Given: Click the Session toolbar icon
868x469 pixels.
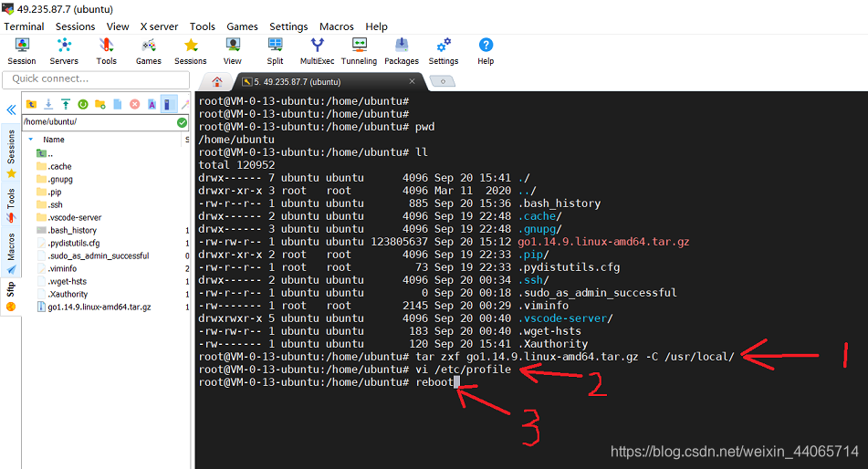Looking at the screenshot, I should [x=22, y=51].
